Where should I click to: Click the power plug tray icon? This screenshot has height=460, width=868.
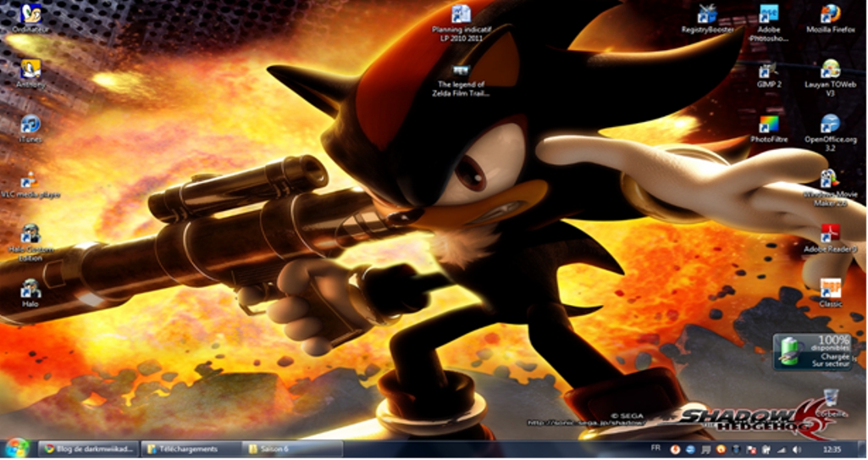click(x=766, y=450)
